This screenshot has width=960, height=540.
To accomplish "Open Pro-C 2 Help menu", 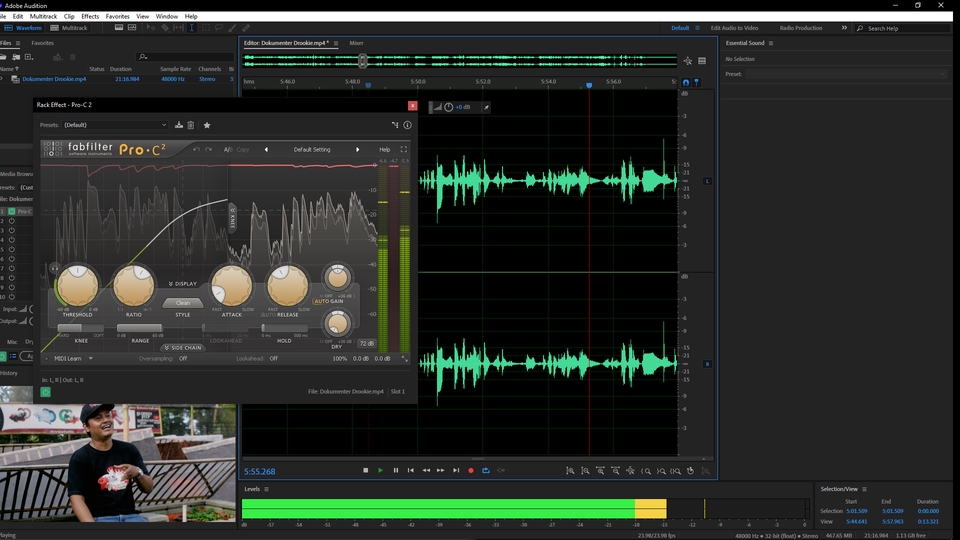I will tap(384, 149).
